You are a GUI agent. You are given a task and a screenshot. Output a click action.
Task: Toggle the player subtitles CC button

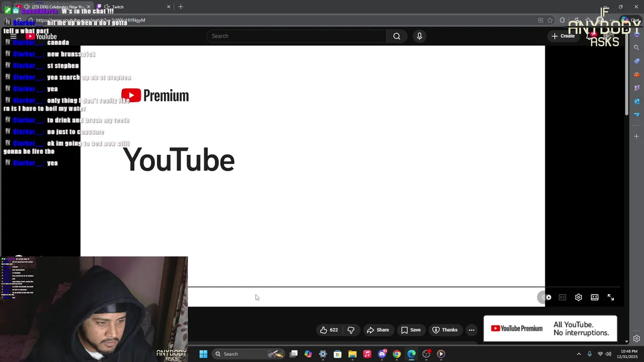(x=562, y=298)
